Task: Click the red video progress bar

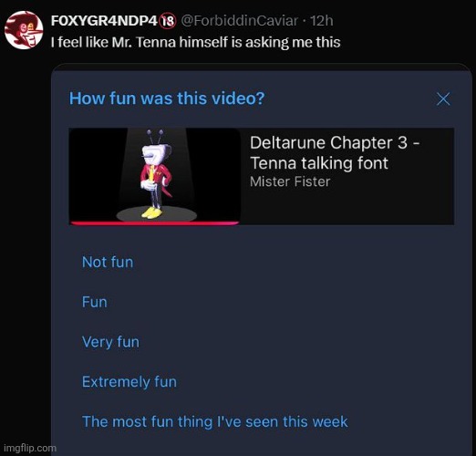Action: coord(154,223)
